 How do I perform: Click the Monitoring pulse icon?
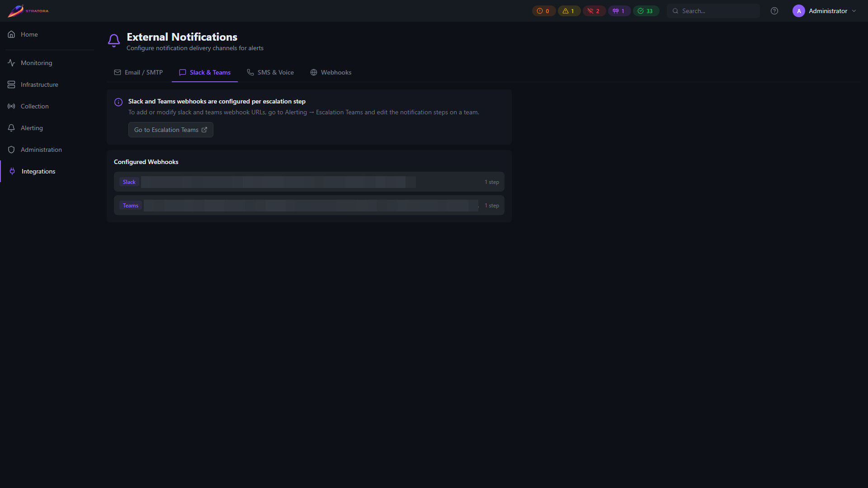click(x=11, y=63)
